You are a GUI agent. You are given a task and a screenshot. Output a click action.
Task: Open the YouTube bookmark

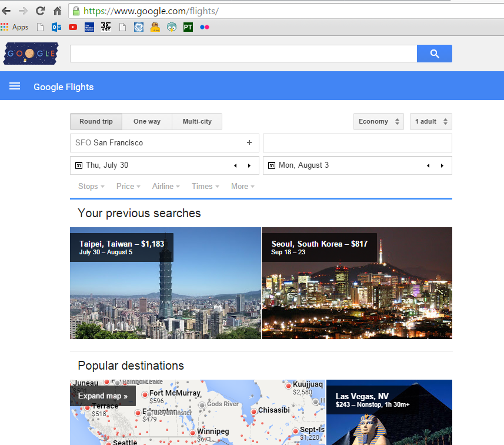click(x=73, y=27)
